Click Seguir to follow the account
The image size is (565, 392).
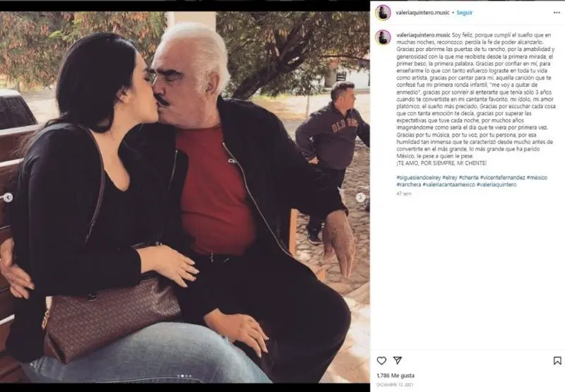click(x=465, y=13)
